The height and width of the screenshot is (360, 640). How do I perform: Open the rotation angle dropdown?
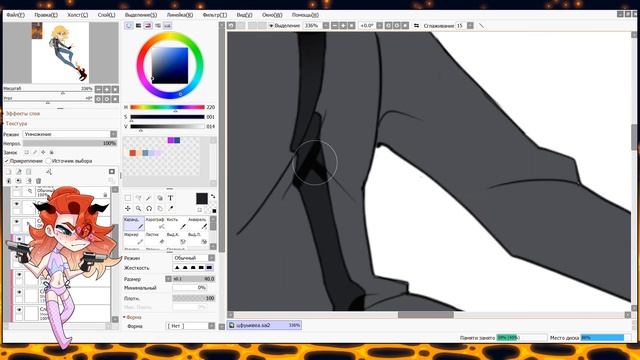tap(379, 25)
